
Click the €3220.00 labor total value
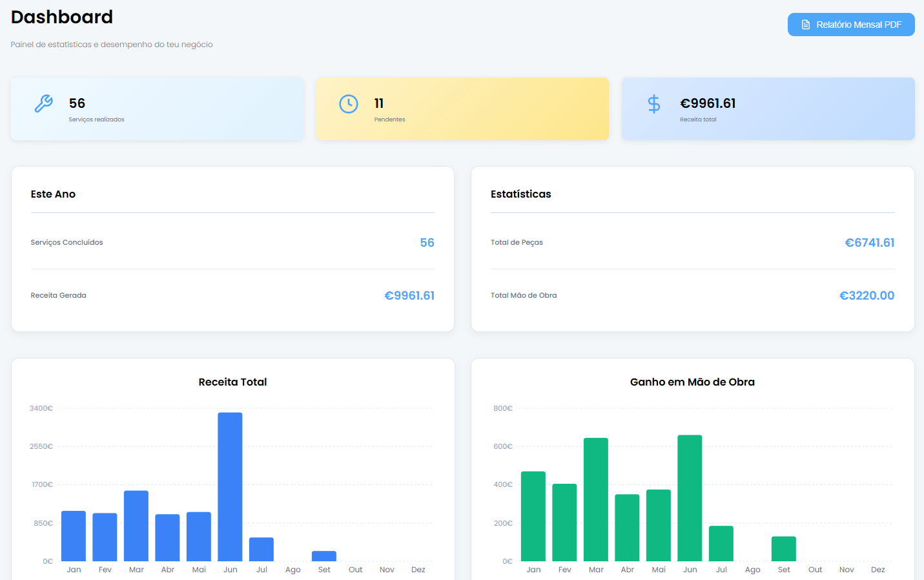pos(867,296)
